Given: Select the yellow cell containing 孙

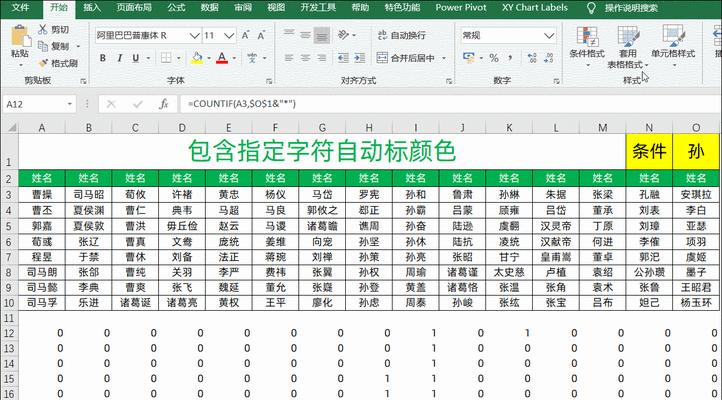Looking at the screenshot, I should click(x=696, y=151).
